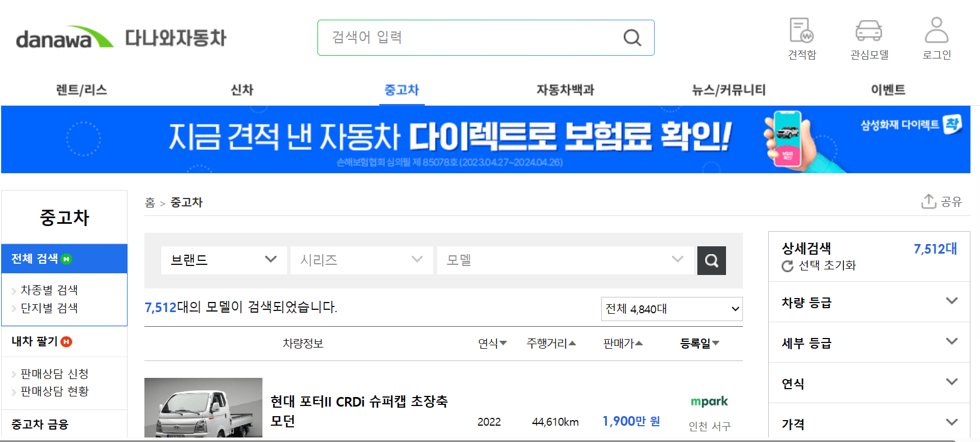Click the N badge next to 전체 검색
The image size is (980, 442).
pos(66,259)
